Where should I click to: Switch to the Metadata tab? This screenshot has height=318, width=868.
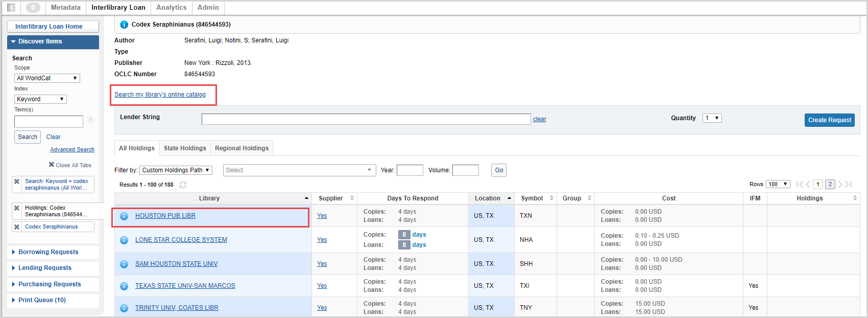pos(66,8)
